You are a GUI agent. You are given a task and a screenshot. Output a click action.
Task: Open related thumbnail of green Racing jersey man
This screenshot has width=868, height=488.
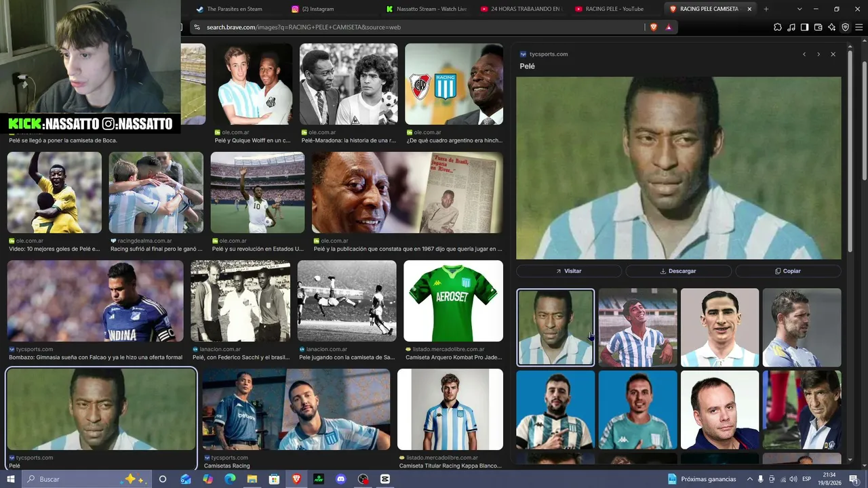[637, 409]
